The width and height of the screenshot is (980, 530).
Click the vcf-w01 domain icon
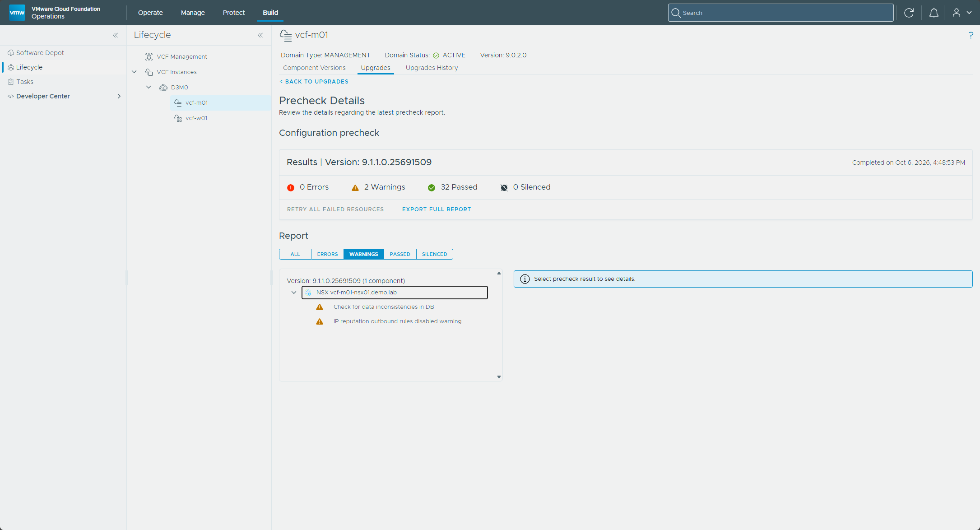pos(178,118)
